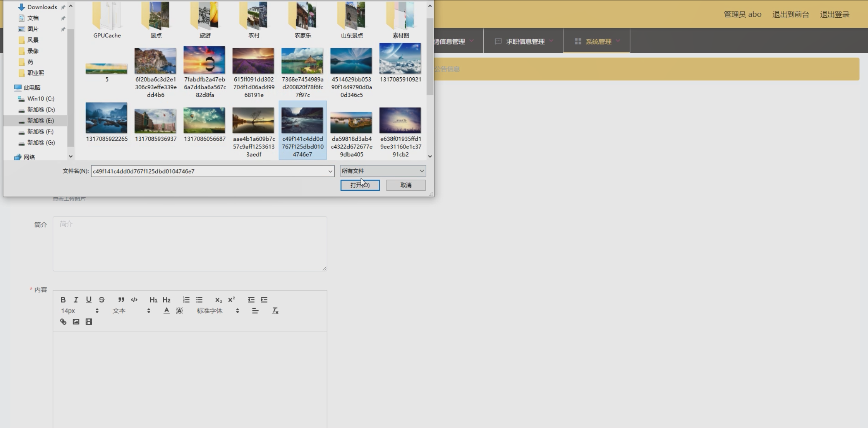Insert an image into editor content
This screenshot has width=868, height=428.
[x=76, y=322]
